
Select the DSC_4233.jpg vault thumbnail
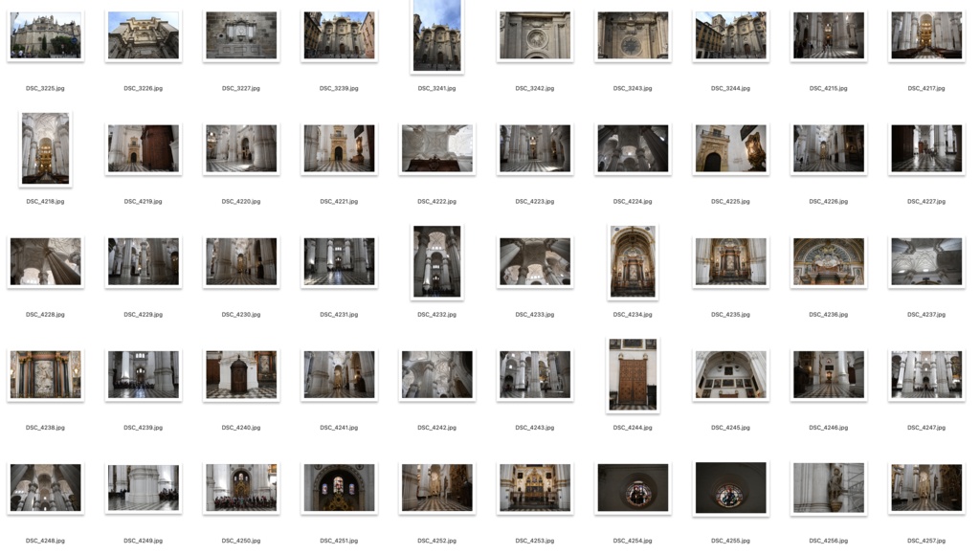535,262
